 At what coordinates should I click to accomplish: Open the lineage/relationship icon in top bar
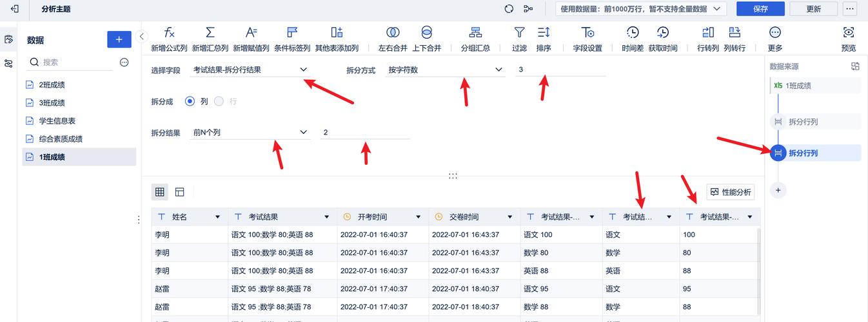[x=529, y=9]
